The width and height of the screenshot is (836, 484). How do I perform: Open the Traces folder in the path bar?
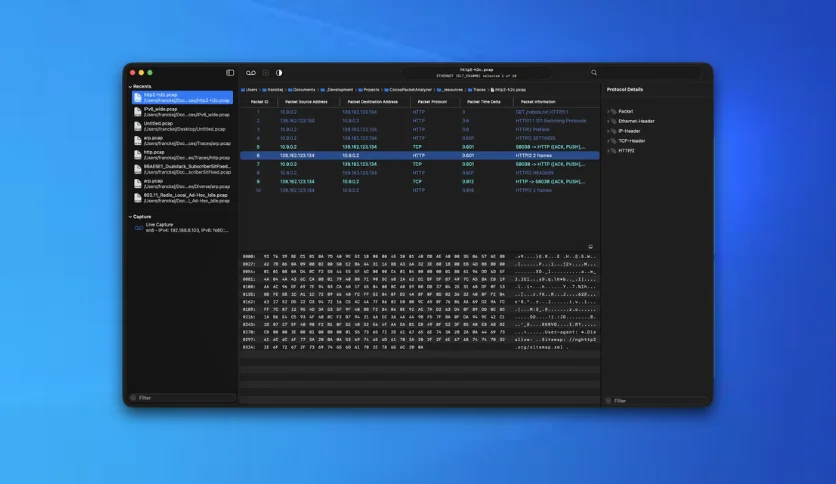[477, 90]
